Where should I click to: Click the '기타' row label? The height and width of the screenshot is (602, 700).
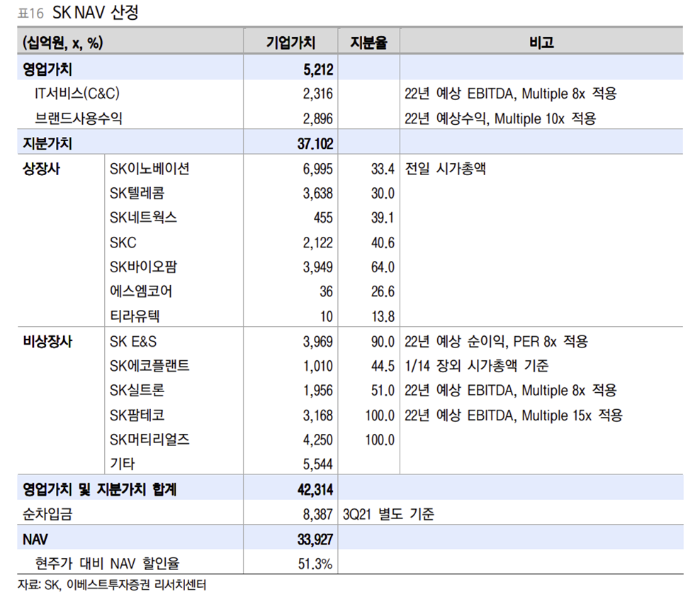coord(122,464)
